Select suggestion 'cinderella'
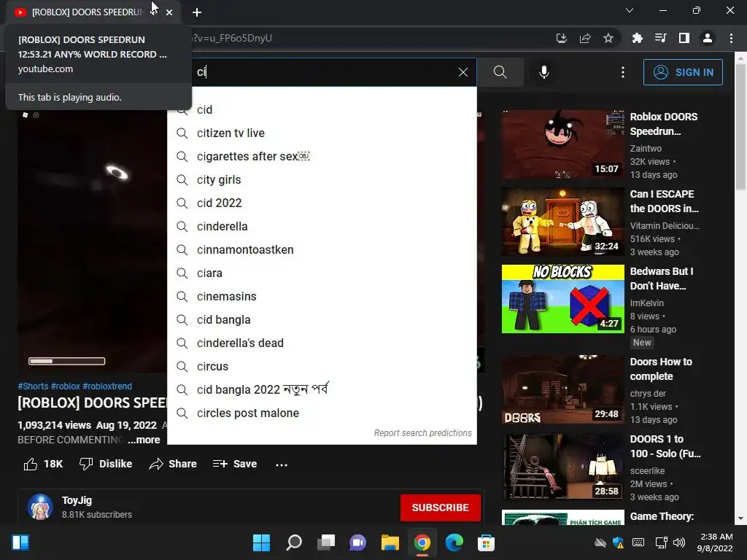Screen dimensions: 747x560 [322, 226]
